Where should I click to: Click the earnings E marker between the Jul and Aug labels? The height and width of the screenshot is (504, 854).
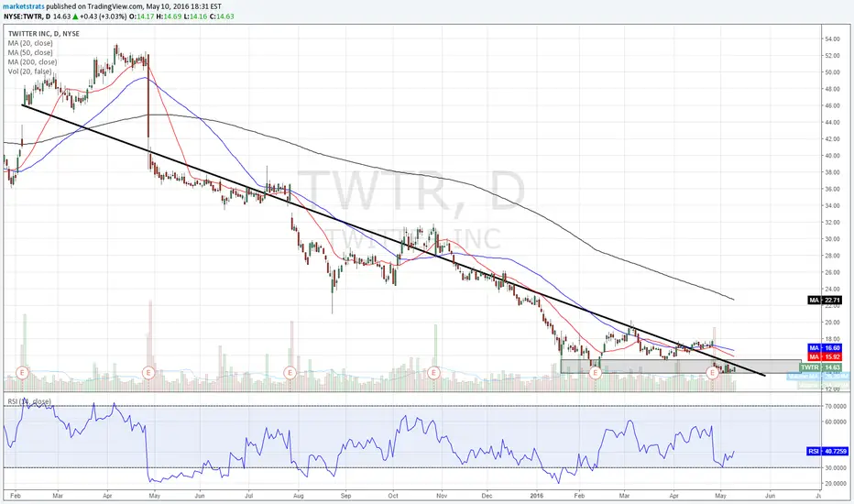point(290,373)
